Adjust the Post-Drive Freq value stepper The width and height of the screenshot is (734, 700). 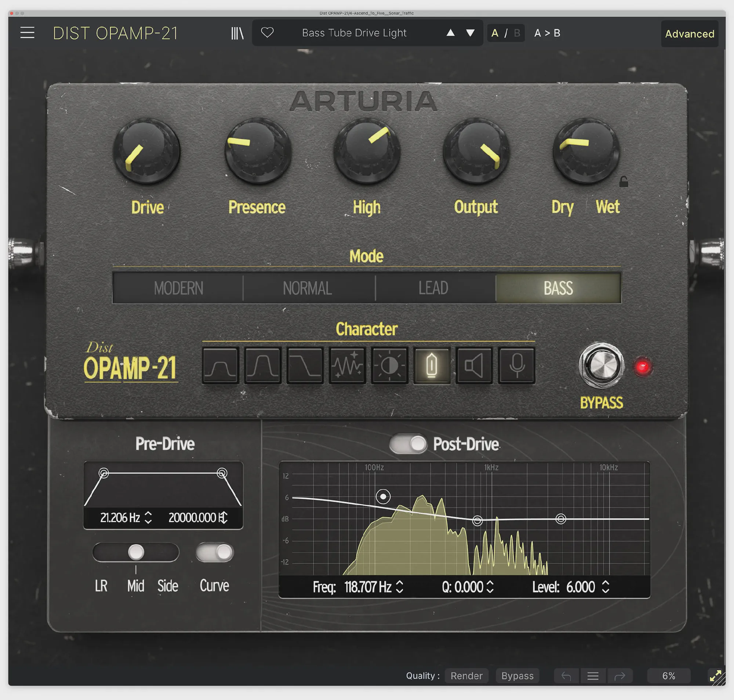pyautogui.click(x=400, y=587)
